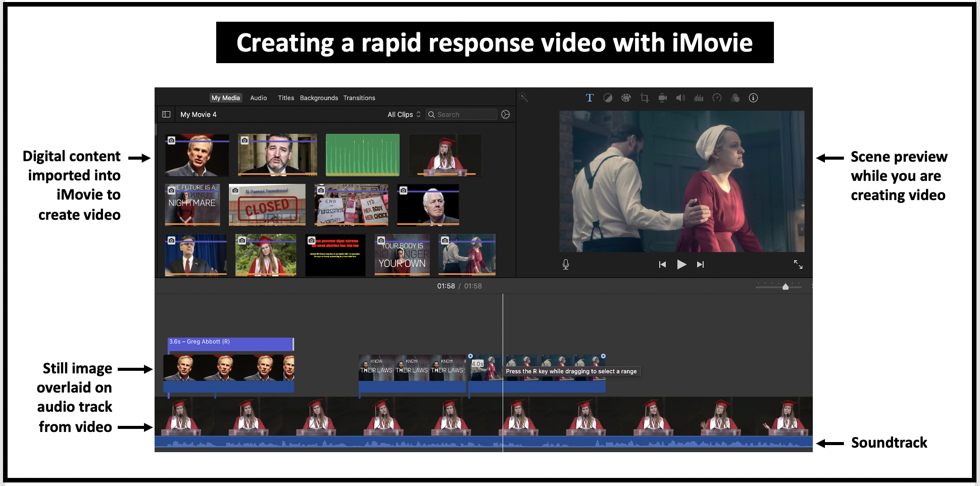Click the My Movie 4 project title
This screenshot has height=486, width=980.
[199, 115]
